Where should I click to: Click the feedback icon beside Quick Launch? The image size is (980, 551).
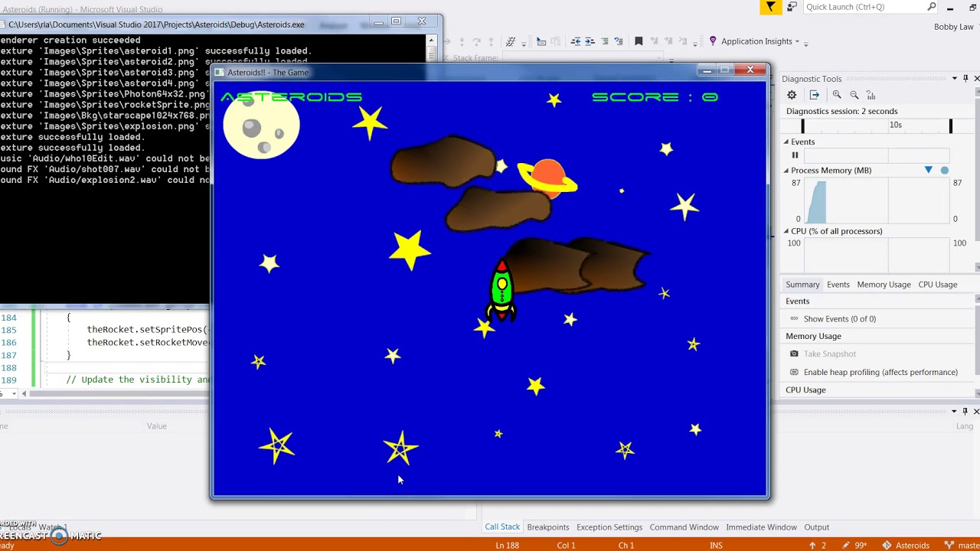(x=792, y=7)
